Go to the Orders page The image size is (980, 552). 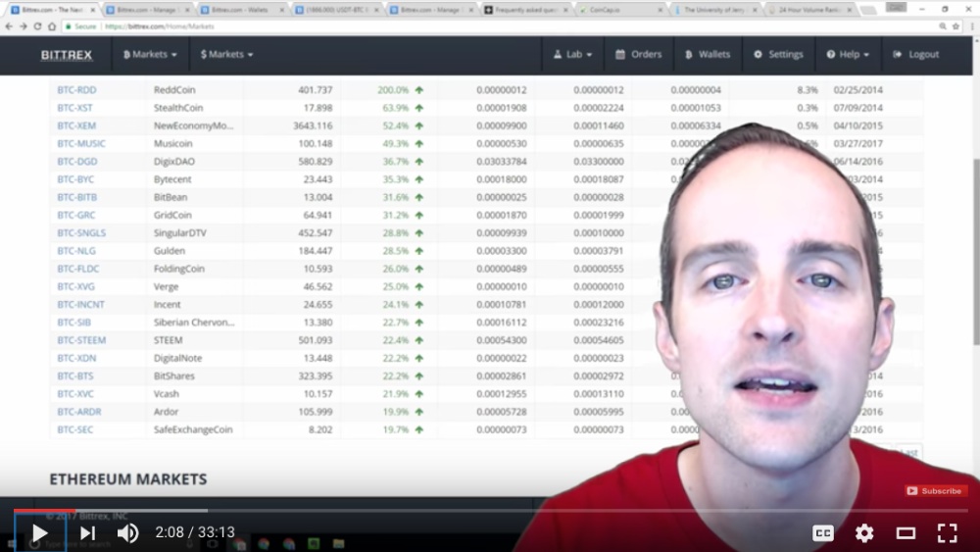pos(638,54)
